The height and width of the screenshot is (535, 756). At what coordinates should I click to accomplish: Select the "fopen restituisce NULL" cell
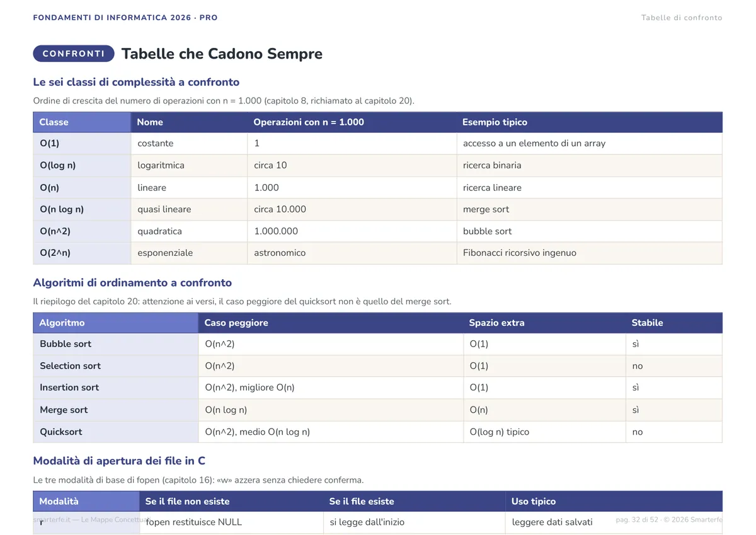click(x=231, y=522)
